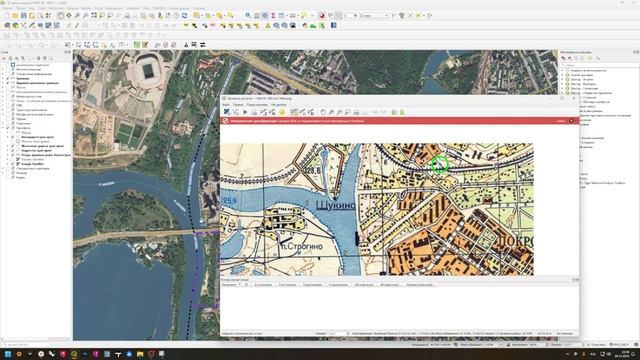Click the green GCP circle marker on the raster

(x=440, y=164)
